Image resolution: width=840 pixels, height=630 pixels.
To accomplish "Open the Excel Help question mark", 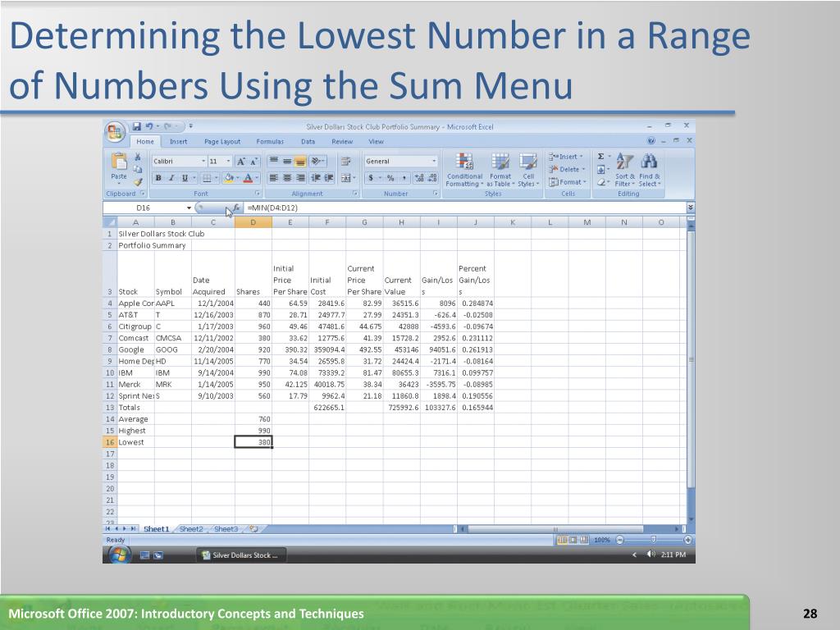I will click(x=651, y=141).
